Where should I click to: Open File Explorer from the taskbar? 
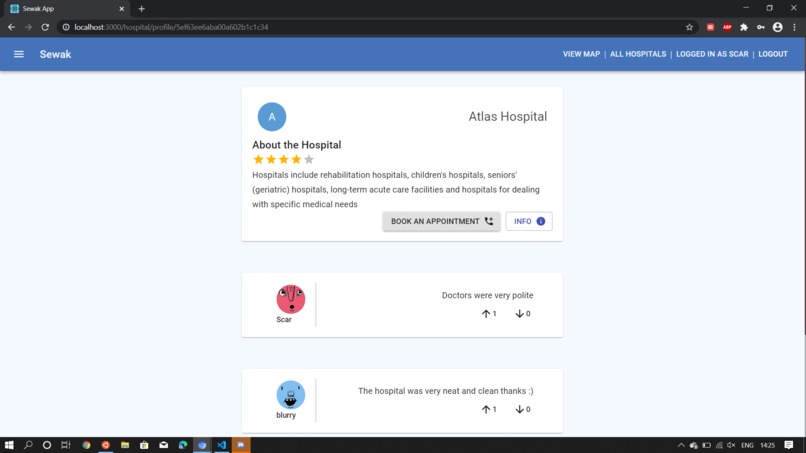[125, 445]
